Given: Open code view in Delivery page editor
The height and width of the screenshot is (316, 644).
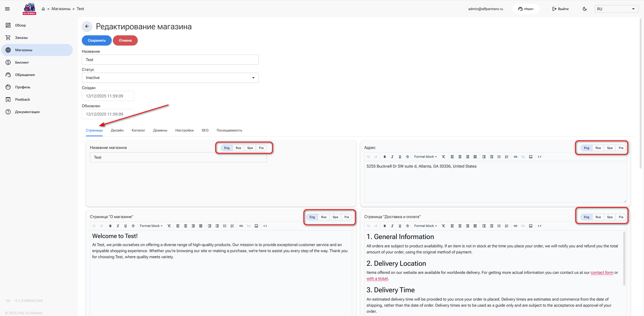Looking at the screenshot, I should (x=539, y=226).
